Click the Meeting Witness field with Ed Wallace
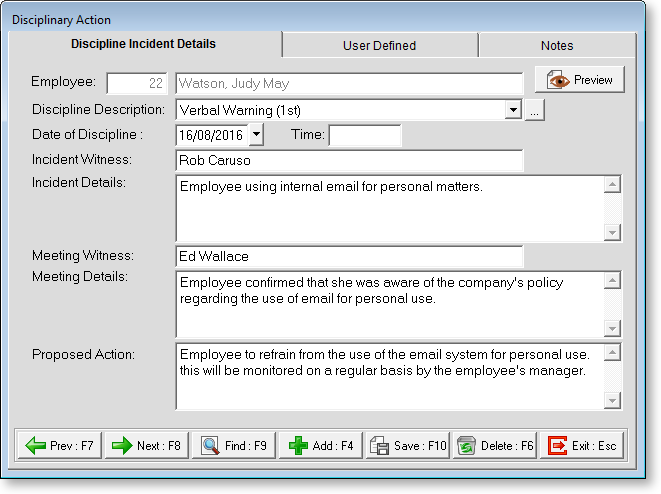Viewport: 661px width, 494px height. (348, 257)
